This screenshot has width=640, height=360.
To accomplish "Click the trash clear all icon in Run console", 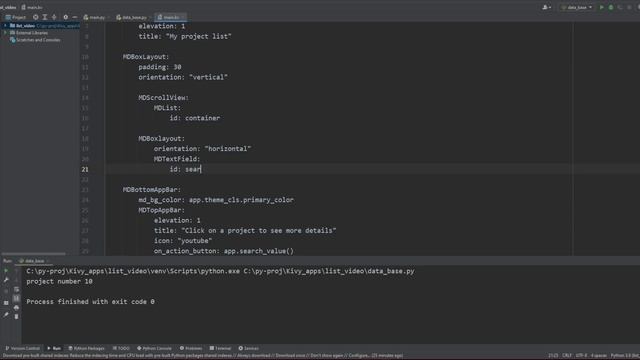I will (x=16, y=316).
